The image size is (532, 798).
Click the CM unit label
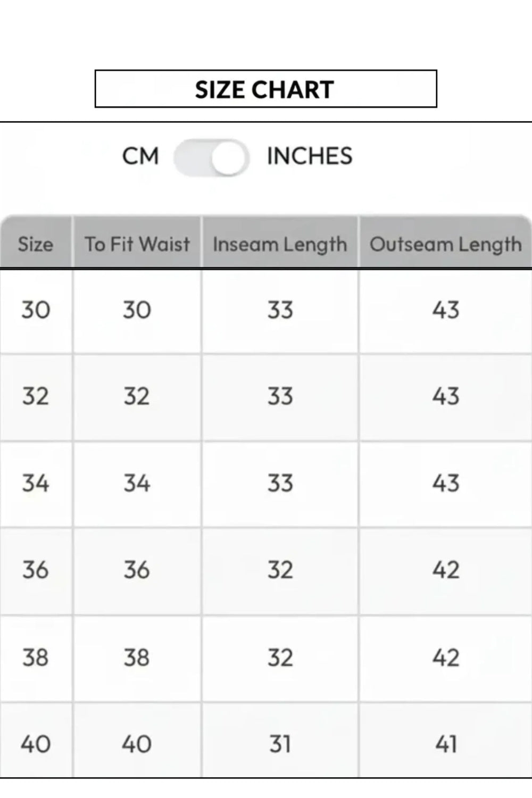(140, 156)
